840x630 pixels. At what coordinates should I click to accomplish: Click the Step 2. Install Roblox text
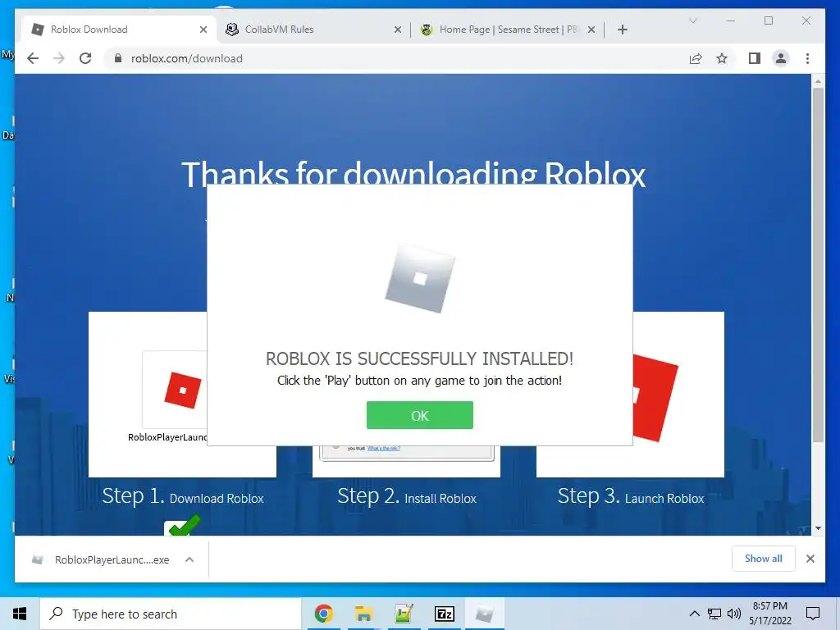click(x=407, y=496)
